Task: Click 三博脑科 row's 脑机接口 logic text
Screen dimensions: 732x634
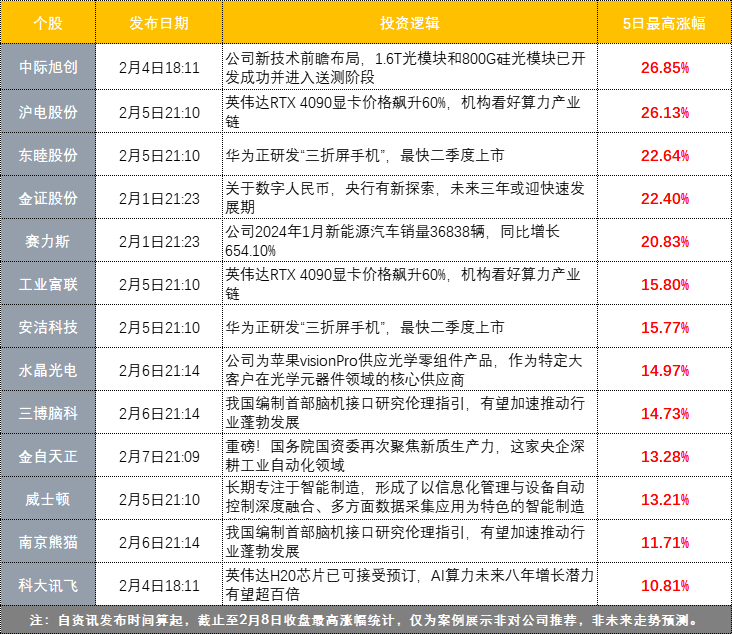Action: [405, 413]
